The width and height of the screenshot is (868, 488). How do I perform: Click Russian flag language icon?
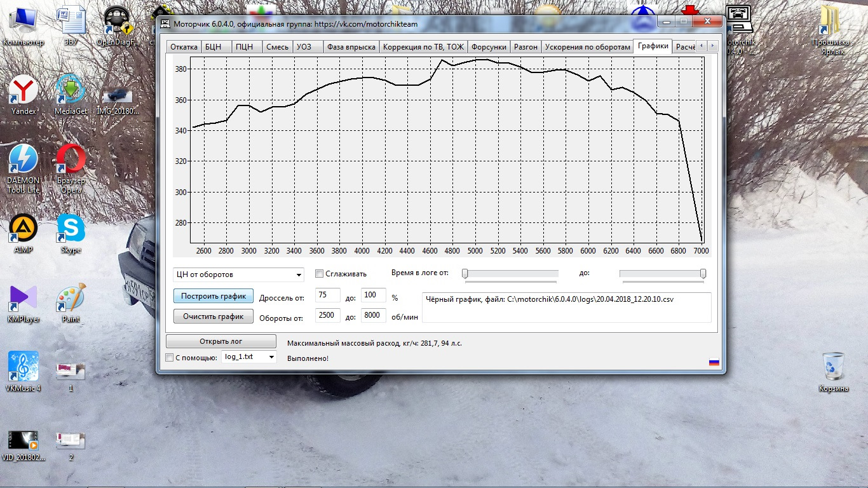click(x=714, y=362)
